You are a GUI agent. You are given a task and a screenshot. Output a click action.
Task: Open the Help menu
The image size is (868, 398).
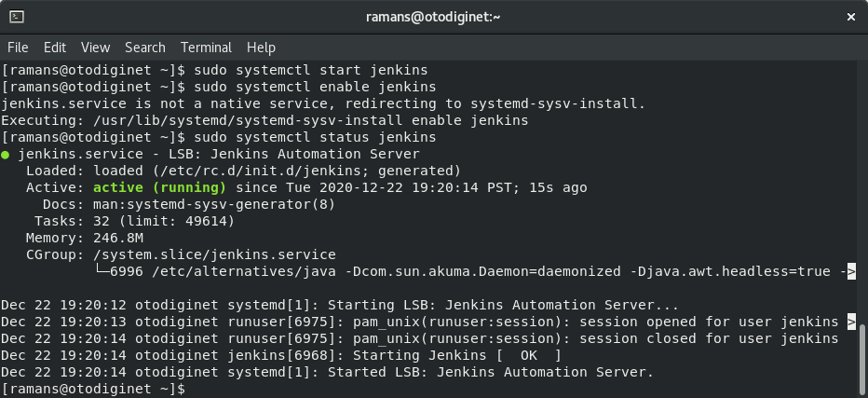point(261,48)
